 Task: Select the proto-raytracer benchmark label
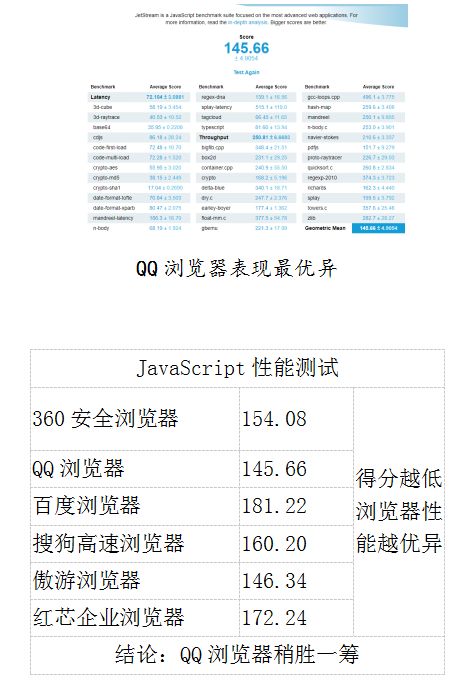point(325,158)
